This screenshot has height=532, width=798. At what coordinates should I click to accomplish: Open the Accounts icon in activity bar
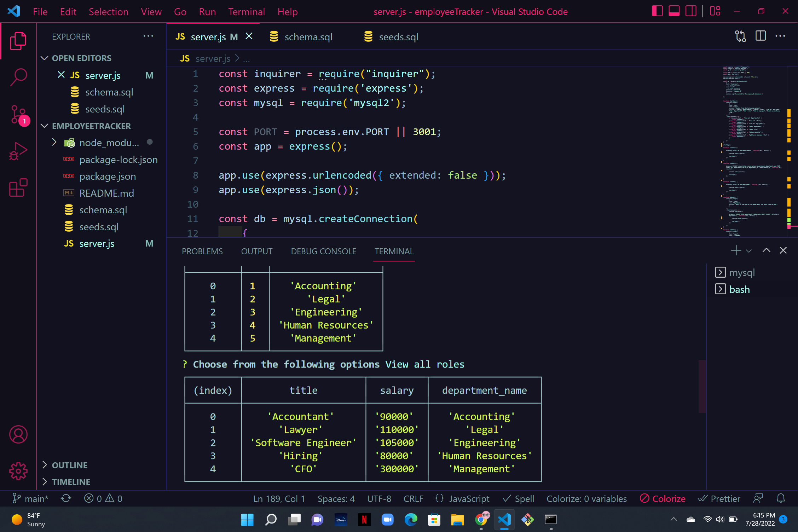click(x=18, y=434)
